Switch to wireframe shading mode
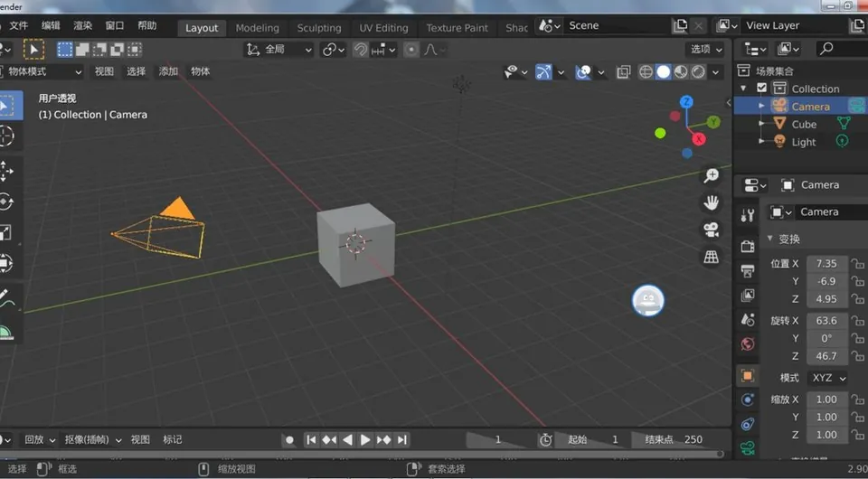Viewport: 868px width, 479px height. [646, 72]
